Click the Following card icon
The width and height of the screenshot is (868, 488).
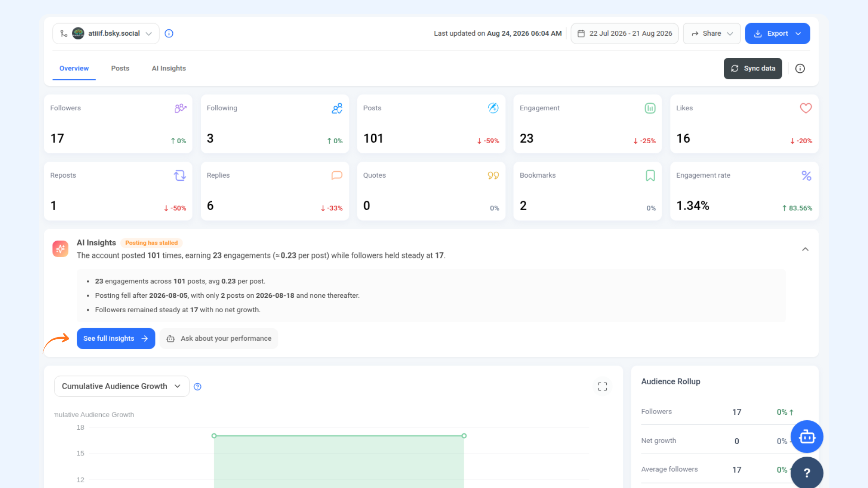click(x=337, y=108)
